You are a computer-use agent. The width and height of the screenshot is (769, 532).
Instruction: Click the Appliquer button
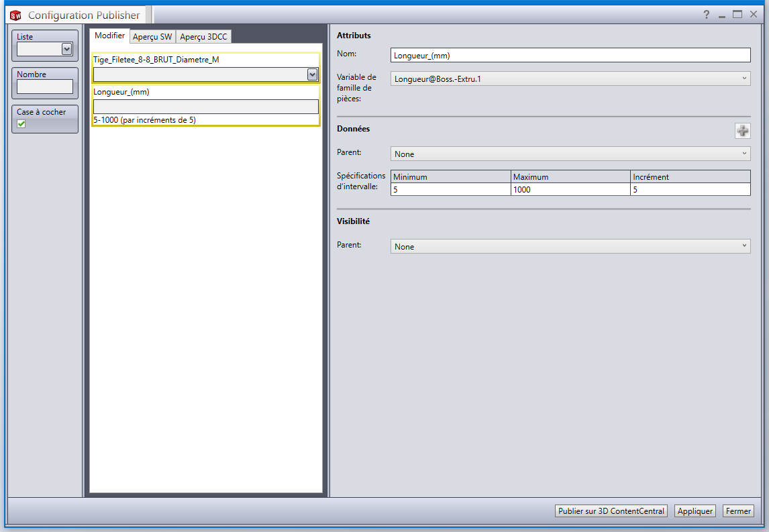[695, 511]
